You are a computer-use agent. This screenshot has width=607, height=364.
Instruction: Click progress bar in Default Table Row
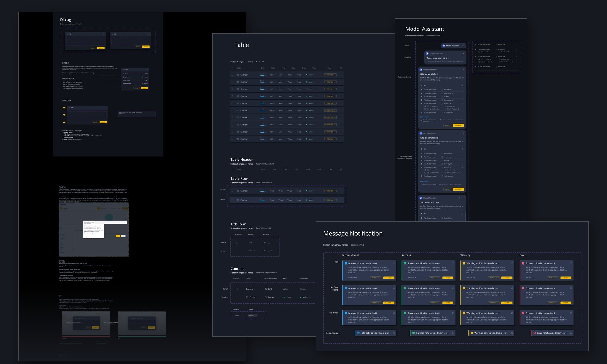[x=263, y=192]
